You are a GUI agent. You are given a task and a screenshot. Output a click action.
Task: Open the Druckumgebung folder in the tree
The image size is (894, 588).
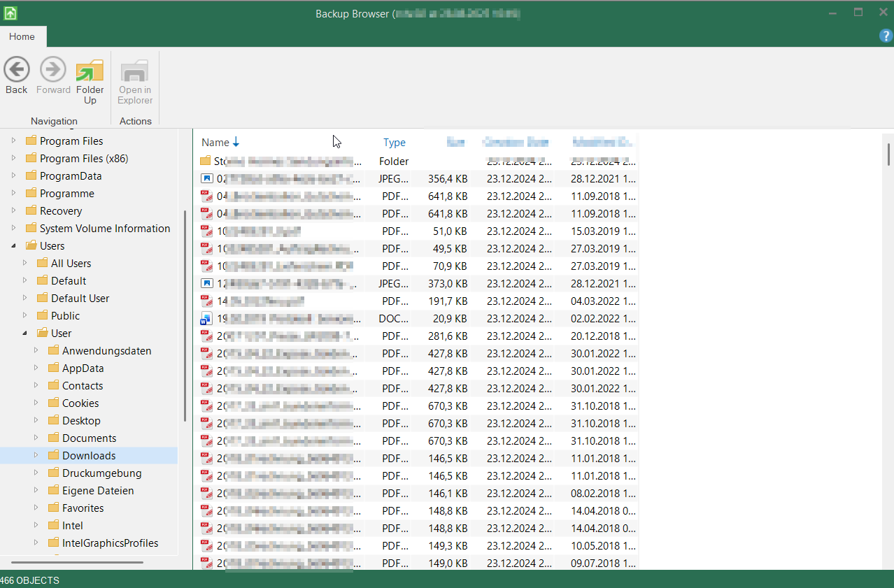click(x=102, y=473)
